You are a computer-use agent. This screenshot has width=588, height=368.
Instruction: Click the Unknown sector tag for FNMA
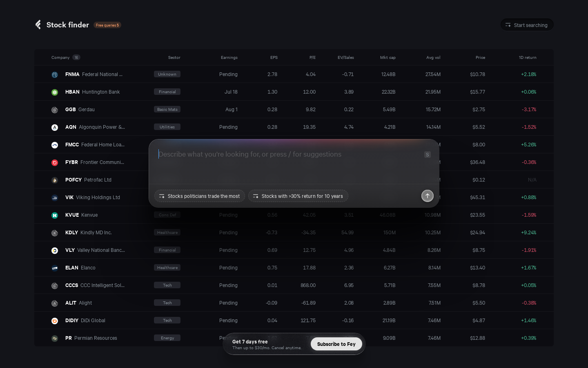point(167,74)
